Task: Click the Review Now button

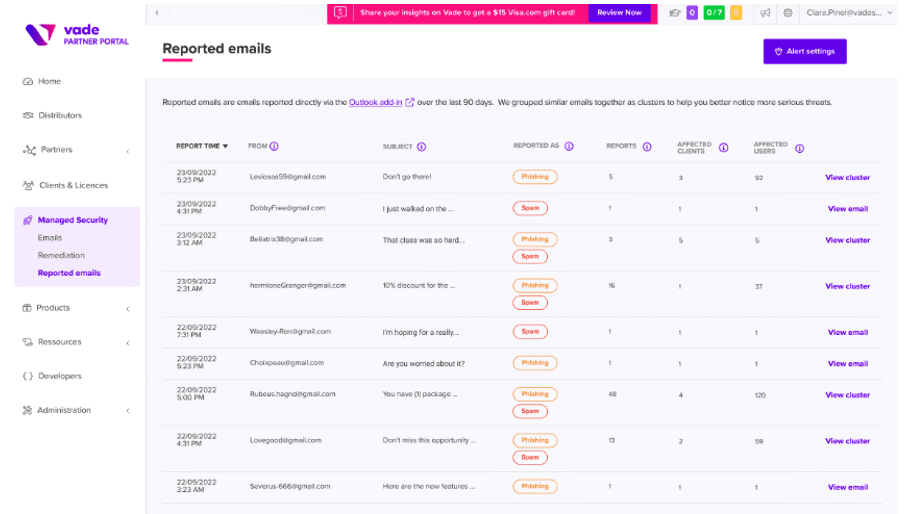Action: [x=619, y=13]
